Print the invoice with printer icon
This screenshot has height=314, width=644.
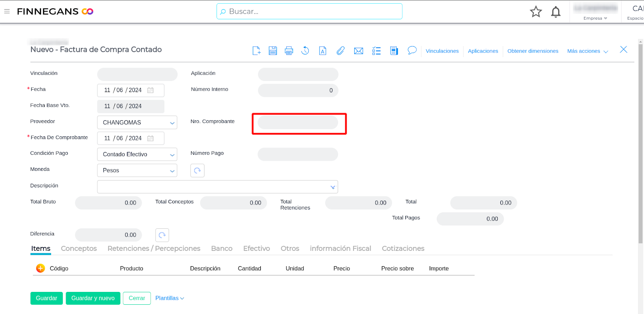point(289,51)
